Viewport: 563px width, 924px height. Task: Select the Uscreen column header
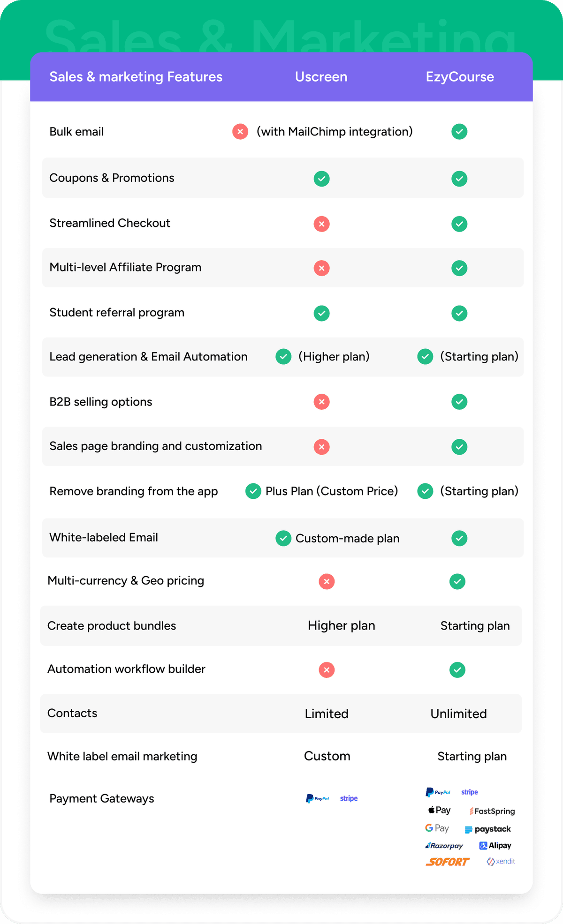point(321,77)
